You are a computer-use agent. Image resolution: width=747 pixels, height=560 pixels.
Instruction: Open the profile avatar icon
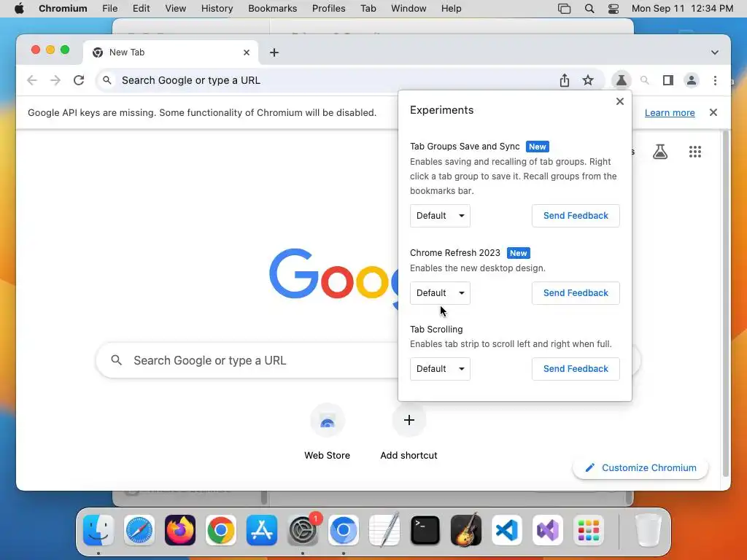click(x=692, y=80)
